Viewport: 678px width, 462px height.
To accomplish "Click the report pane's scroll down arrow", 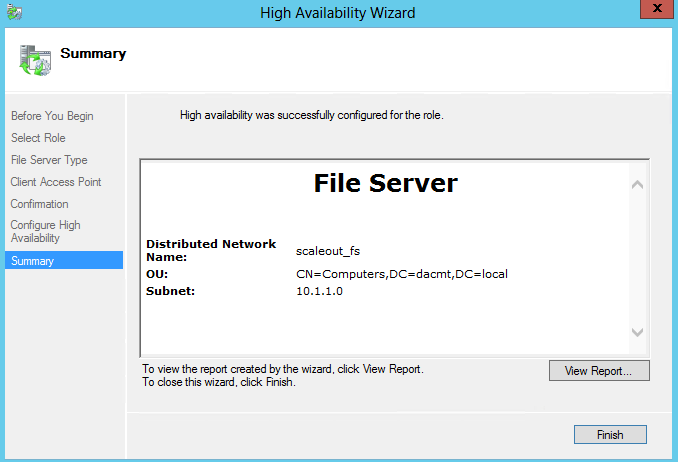I will tap(637, 332).
